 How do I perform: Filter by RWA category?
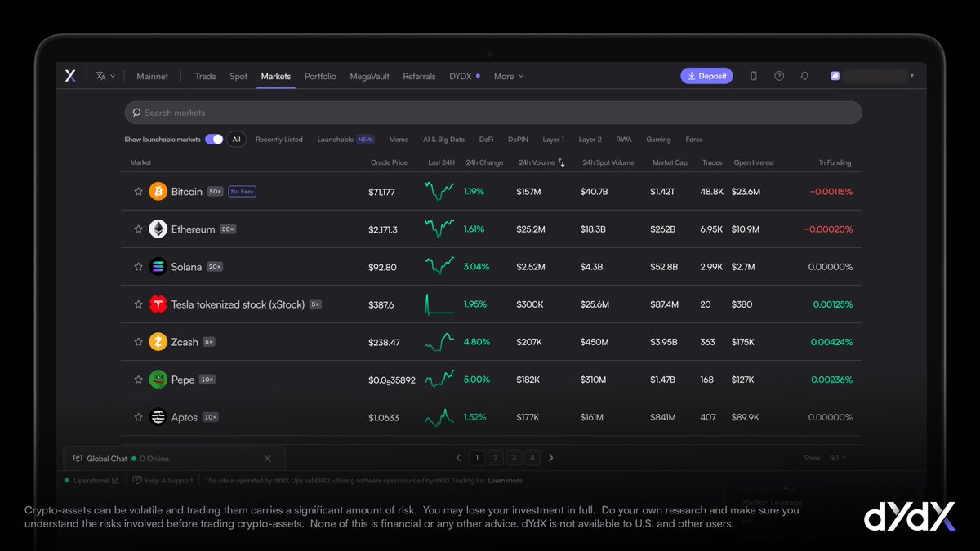pos(624,140)
